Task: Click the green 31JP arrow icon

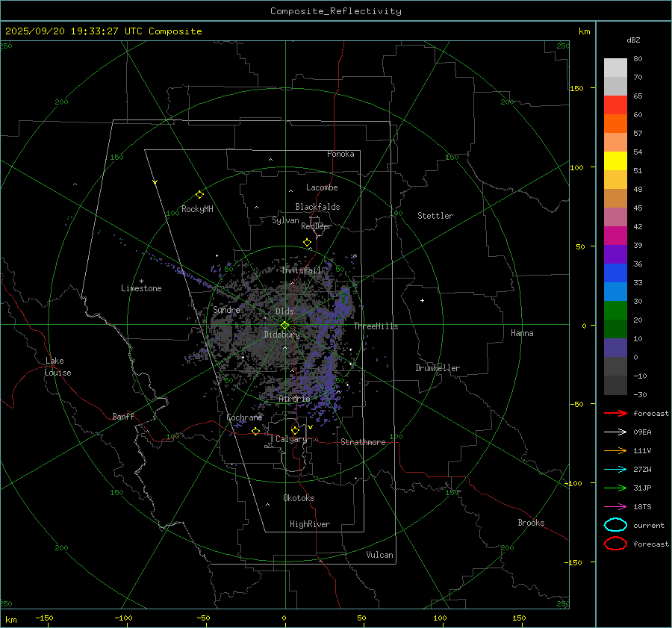Action: point(615,488)
